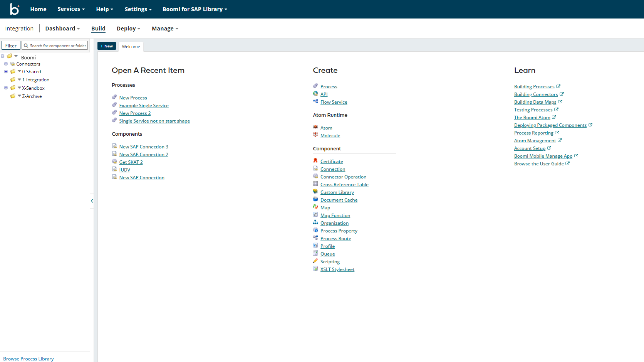This screenshot has height=362, width=644.
Task: Click the Atom runtime icon
Action: (315, 127)
